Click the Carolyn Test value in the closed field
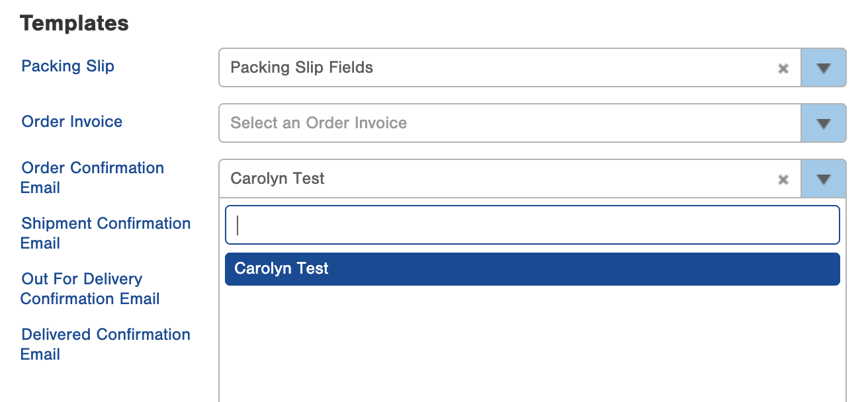This screenshot has width=868, height=402. point(277,179)
